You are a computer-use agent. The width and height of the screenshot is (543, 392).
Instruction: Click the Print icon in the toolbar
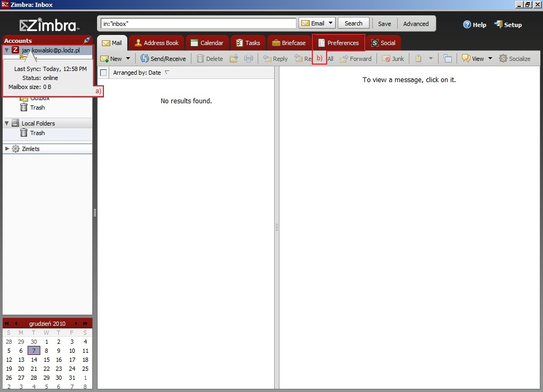pos(249,58)
